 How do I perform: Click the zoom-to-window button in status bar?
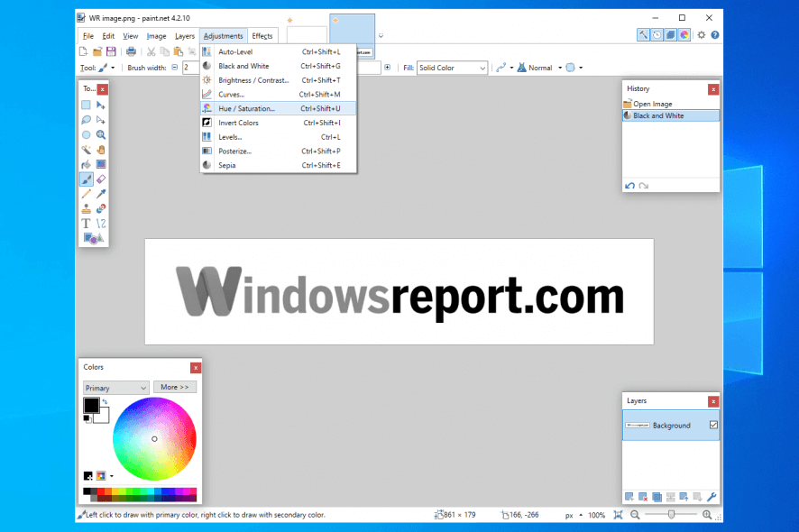point(618,515)
